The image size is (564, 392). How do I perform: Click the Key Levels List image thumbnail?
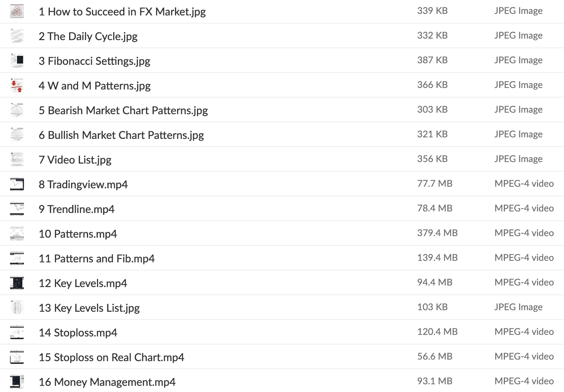[x=17, y=308]
